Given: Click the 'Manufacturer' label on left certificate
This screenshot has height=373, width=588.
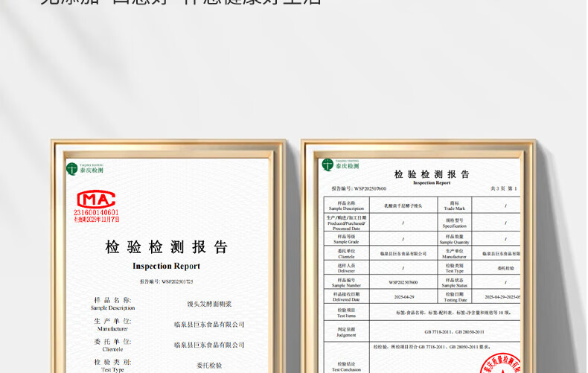Looking at the screenshot, I should tap(112, 328).
